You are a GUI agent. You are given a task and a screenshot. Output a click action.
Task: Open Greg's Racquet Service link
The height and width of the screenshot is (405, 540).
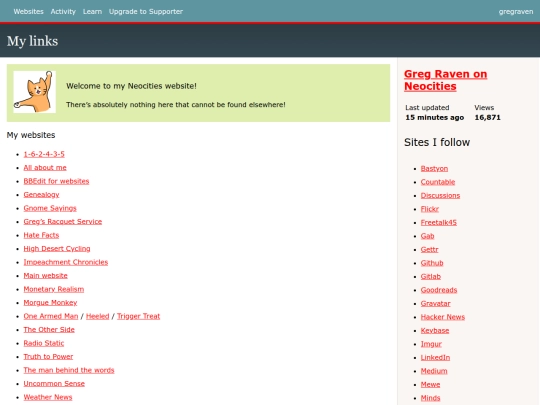(x=63, y=221)
